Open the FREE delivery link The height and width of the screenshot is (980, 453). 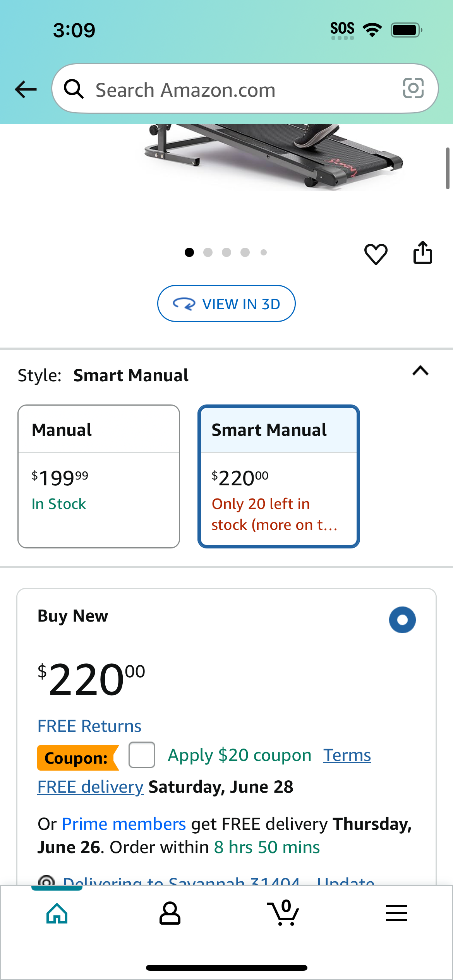coord(91,787)
